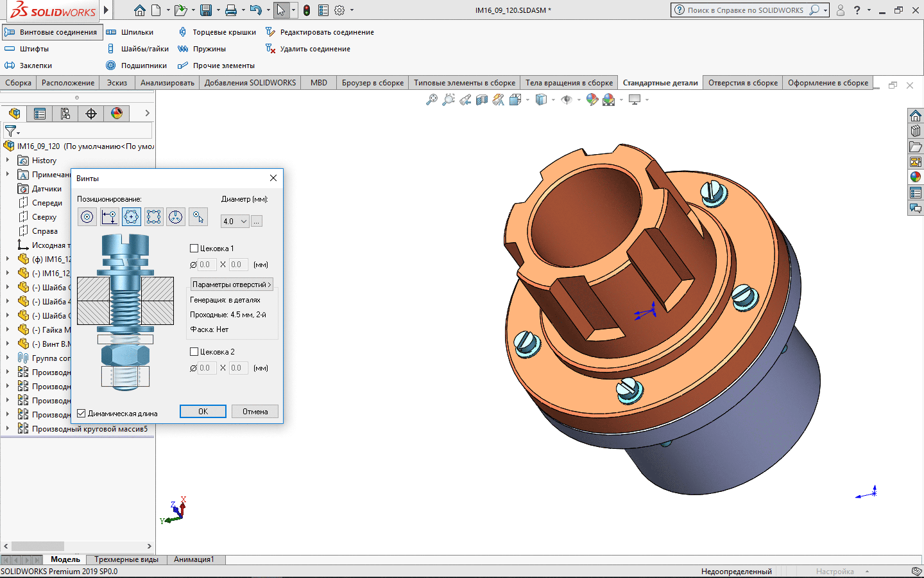Expand the History tree node
Viewport: 924px width, 578px height.
[x=8, y=161]
